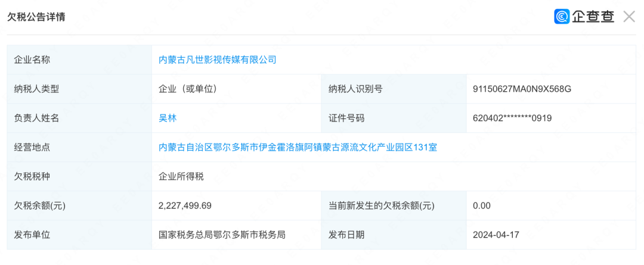Click the 当前新发生的欠税余额(元) label

click(x=382, y=205)
